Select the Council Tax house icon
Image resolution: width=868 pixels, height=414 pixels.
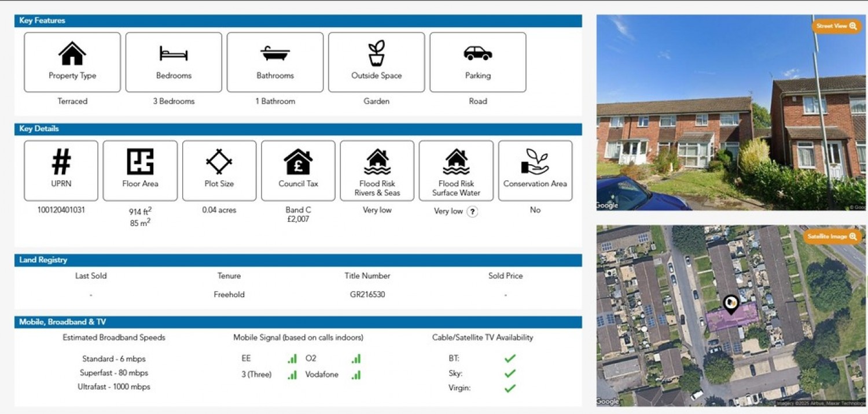click(x=298, y=162)
